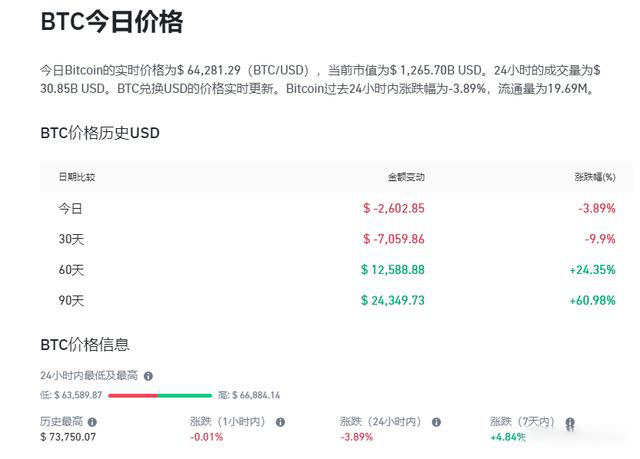This screenshot has height=459, width=640.
Task: Click the BTC价格信息 section heading
Action: (85, 345)
